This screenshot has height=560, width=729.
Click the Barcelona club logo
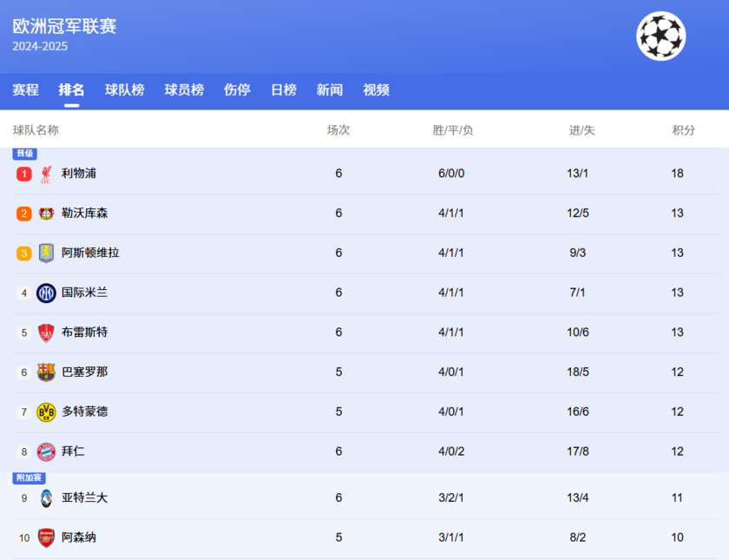click(x=48, y=372)
